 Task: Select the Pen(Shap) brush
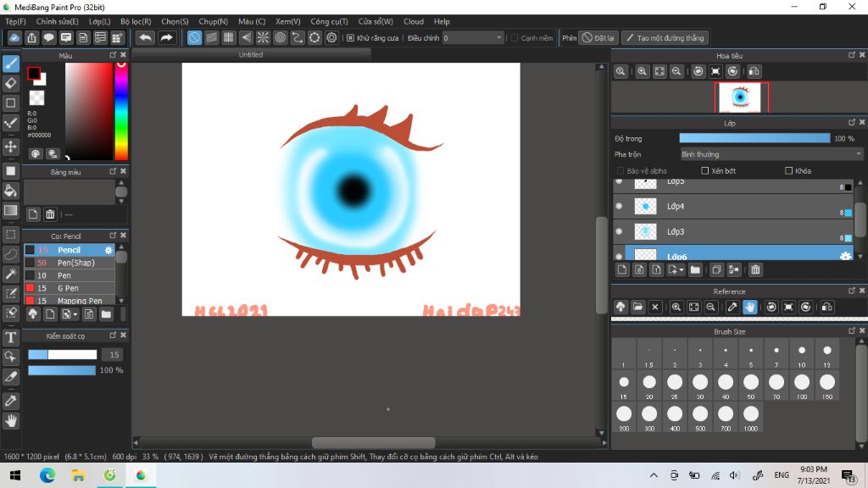70,263
